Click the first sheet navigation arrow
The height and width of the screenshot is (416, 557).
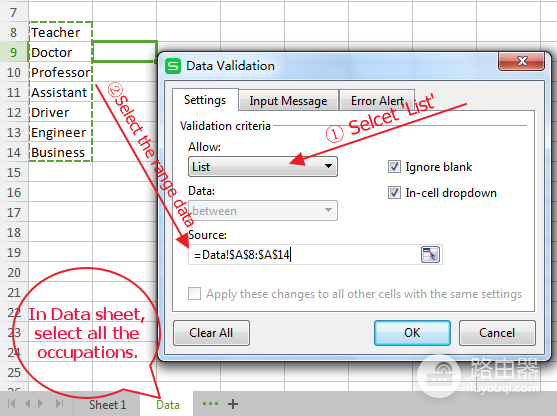coord(11,404)
